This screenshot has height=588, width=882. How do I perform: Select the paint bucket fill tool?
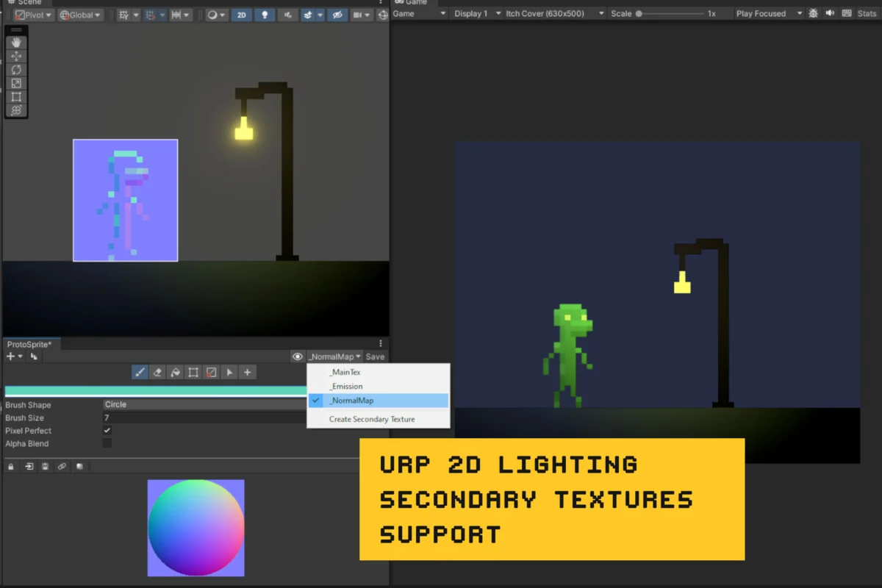coord(175,373)
